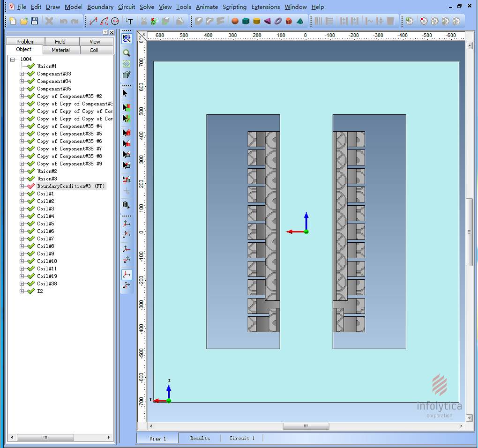
Task: Insert an orange sphere primitive
Action: (235, 21)
